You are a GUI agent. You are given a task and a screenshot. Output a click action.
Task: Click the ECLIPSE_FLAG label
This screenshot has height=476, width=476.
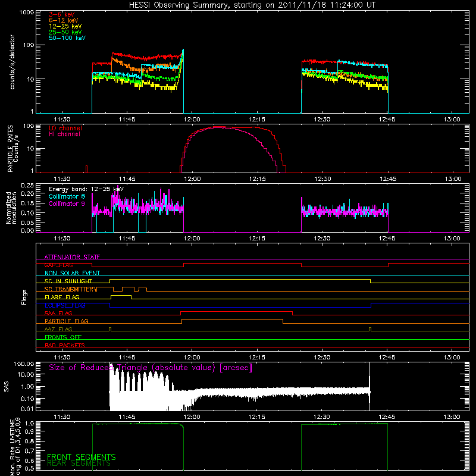(x=65, y=305)
